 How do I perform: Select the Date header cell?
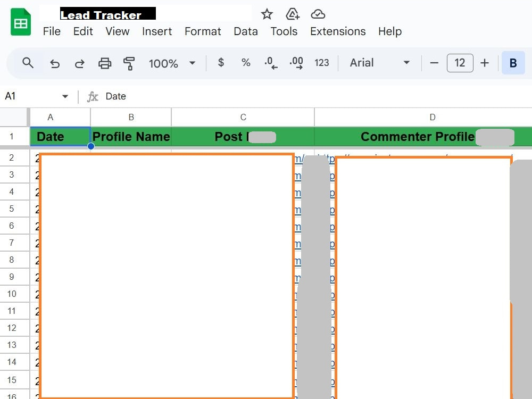pyautogui.click(x=61, y=136)
